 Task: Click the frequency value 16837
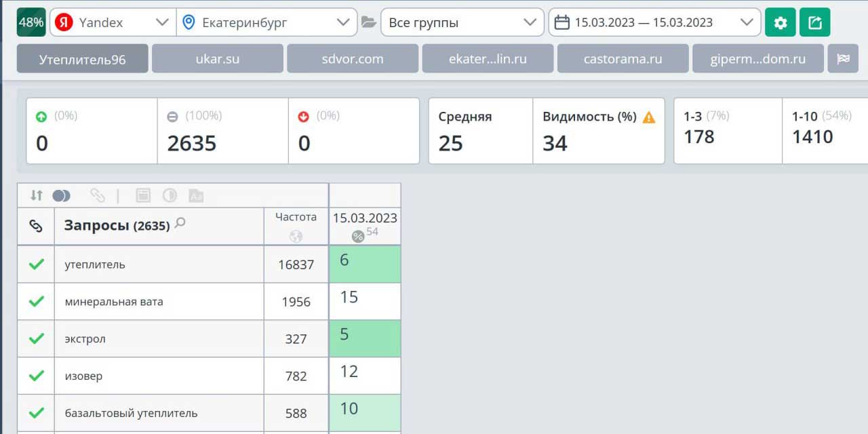pos(296,264)
